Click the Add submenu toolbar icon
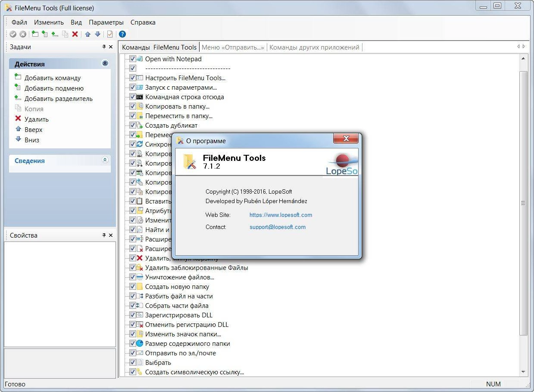Viewport: 534px width, 392px height. pos(45,34)
